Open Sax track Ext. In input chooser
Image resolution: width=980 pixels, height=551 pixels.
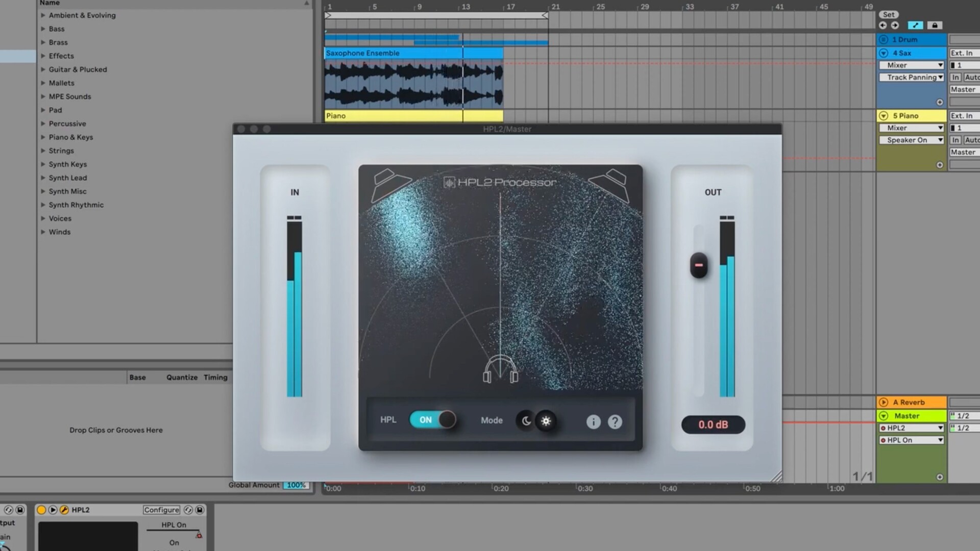click(x=964, y=53)
